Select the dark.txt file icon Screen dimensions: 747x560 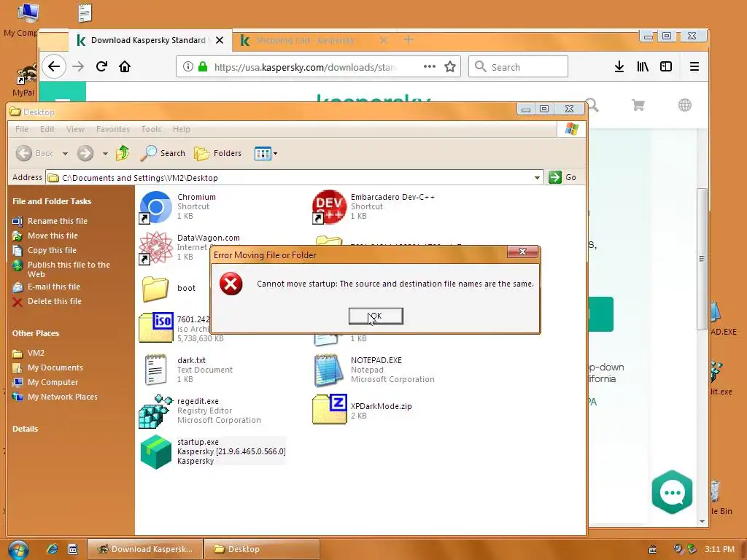(x=156, y=370)
